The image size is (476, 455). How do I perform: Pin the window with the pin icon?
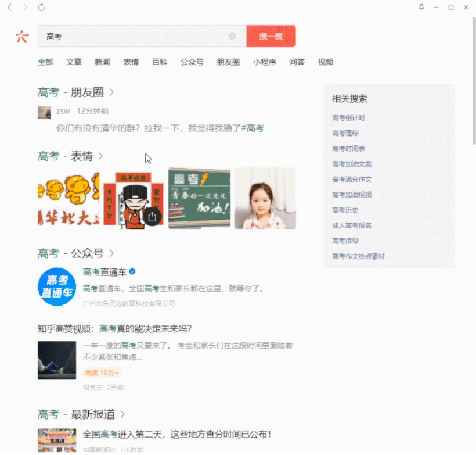421,8
